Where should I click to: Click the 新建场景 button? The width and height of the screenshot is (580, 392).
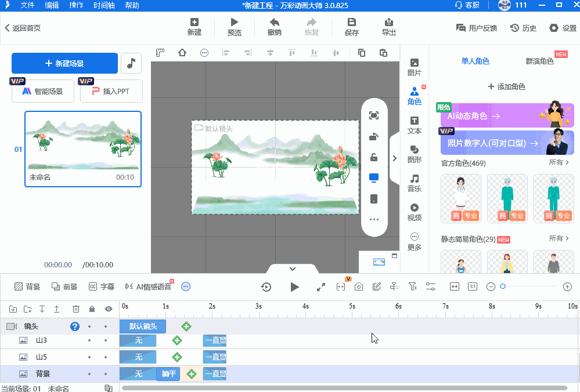pyautogui.click(x=64, y=63)
